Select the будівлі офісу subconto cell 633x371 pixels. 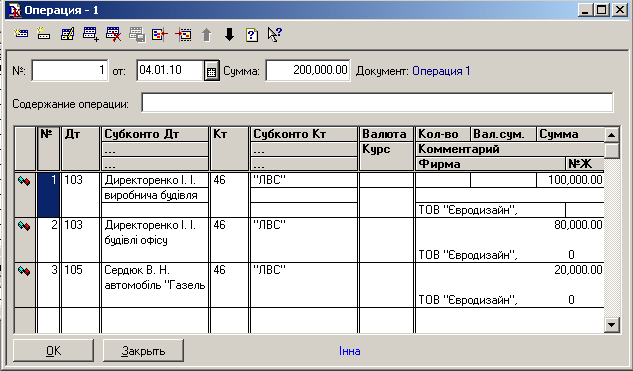[155, 240]
